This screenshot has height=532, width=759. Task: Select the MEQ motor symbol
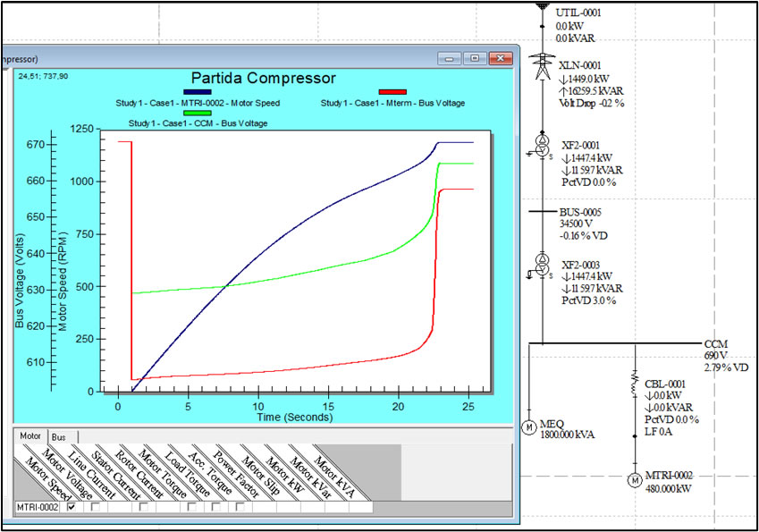point(528,427)
